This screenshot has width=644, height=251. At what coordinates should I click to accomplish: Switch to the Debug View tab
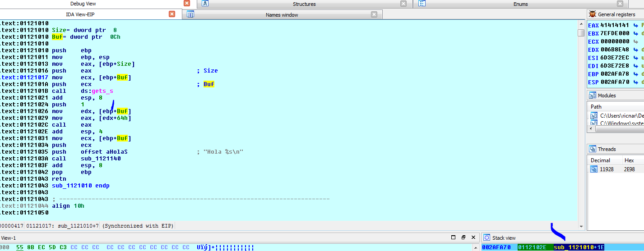pyautogui.click(x=83, y=4)
